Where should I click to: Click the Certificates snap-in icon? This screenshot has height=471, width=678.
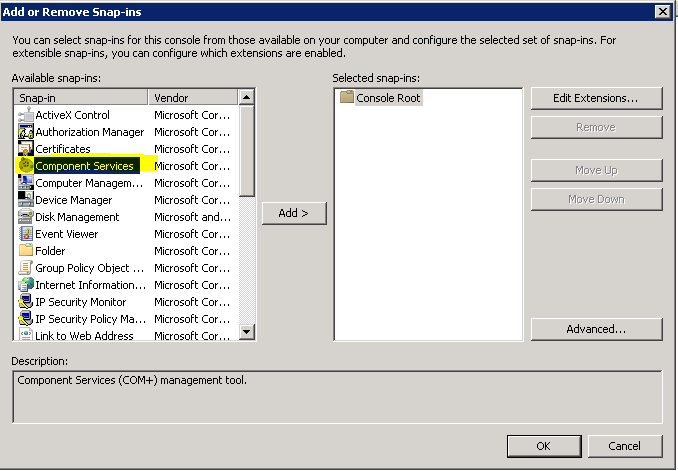pyautogui.click(x=26, y=149)
